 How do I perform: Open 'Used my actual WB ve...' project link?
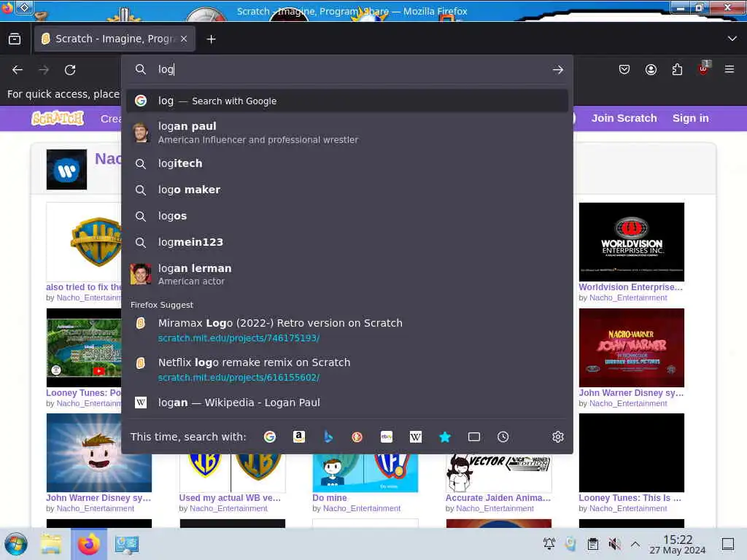pyautogui.click(x=230, y=497)
